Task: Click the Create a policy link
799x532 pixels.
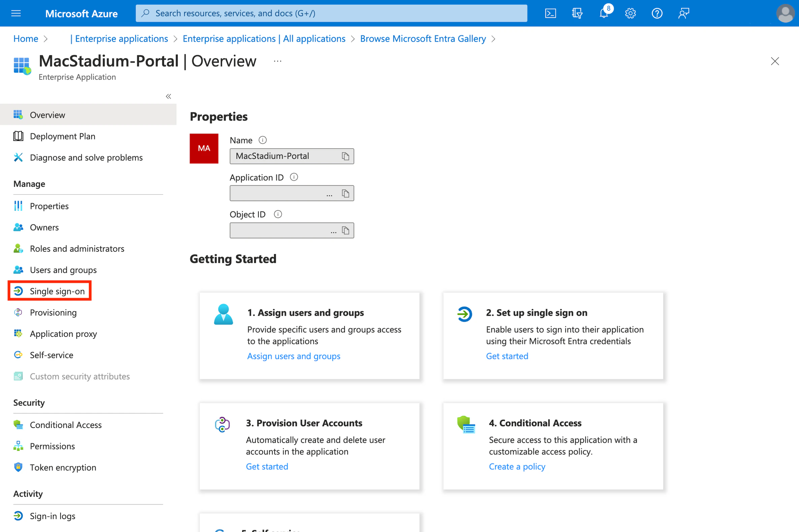Action: point(517,466)
